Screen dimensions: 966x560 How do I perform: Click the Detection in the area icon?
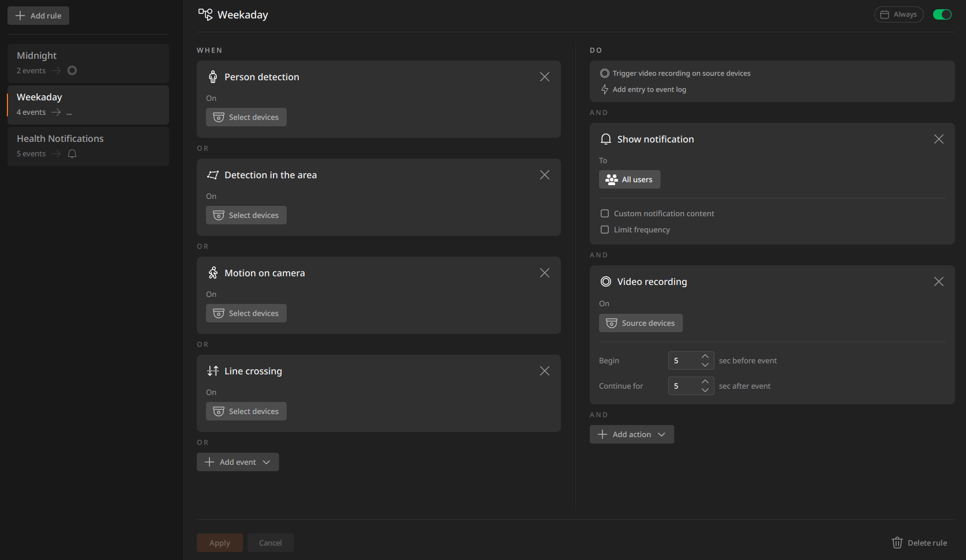[213, 175]
